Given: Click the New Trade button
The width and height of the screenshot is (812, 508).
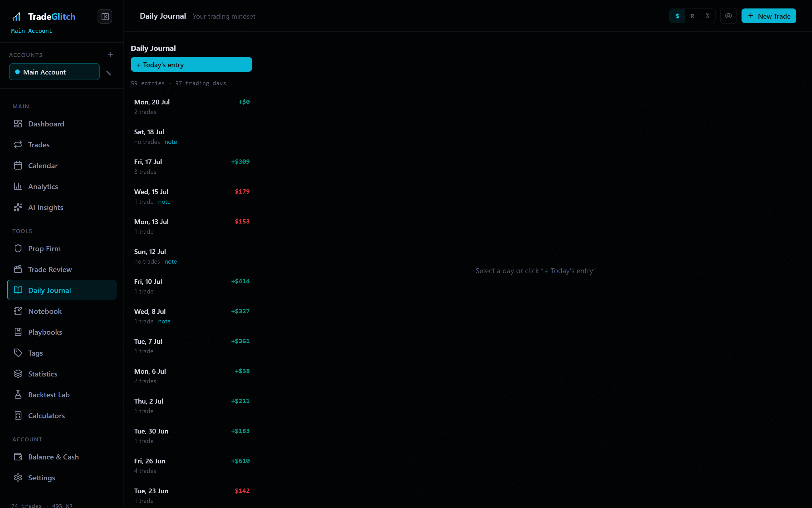Looking at the screenshot, I should pos(768,16).
